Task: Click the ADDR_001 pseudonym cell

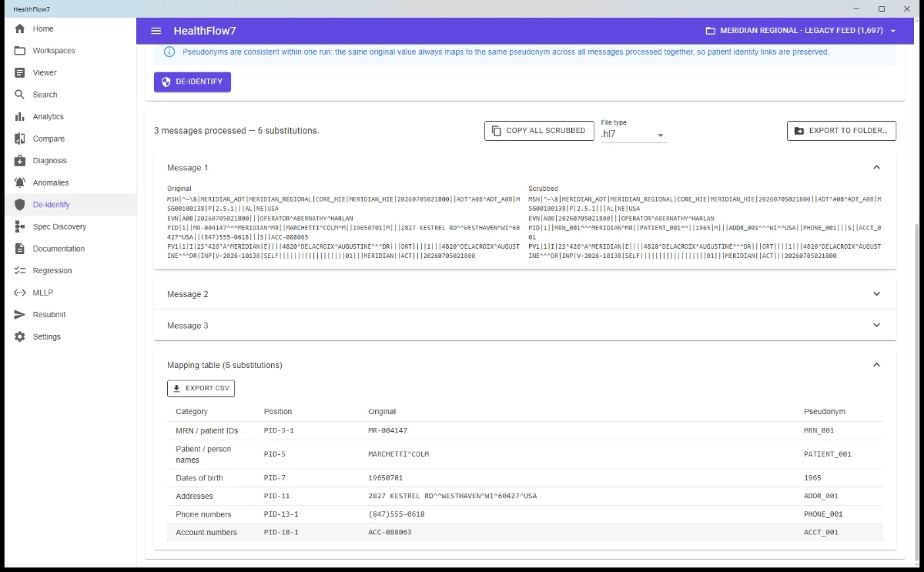Action: click(822, 497)
